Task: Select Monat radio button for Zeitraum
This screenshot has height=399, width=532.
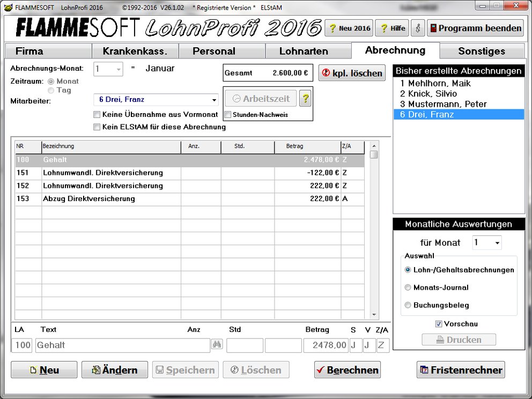Action: pyautogui.click(x=51, y=82)
